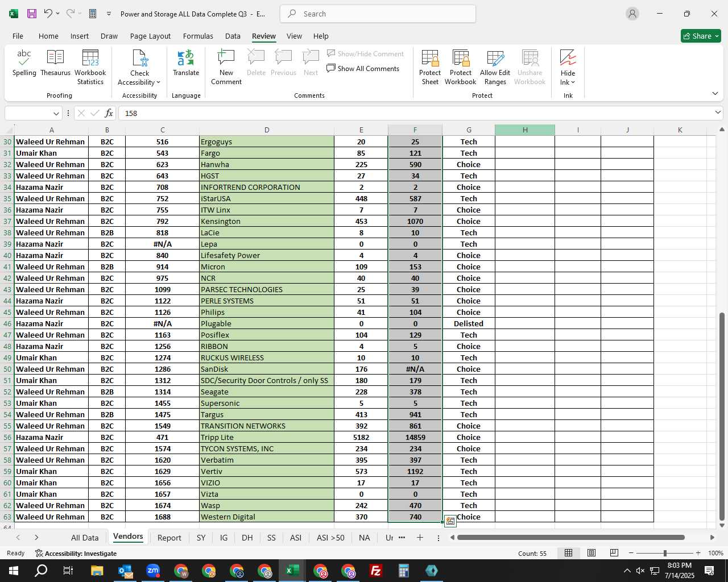Screen dimensions: 728x582
Task: Open Allow Edit Ranges
Action: coord(495,68)
